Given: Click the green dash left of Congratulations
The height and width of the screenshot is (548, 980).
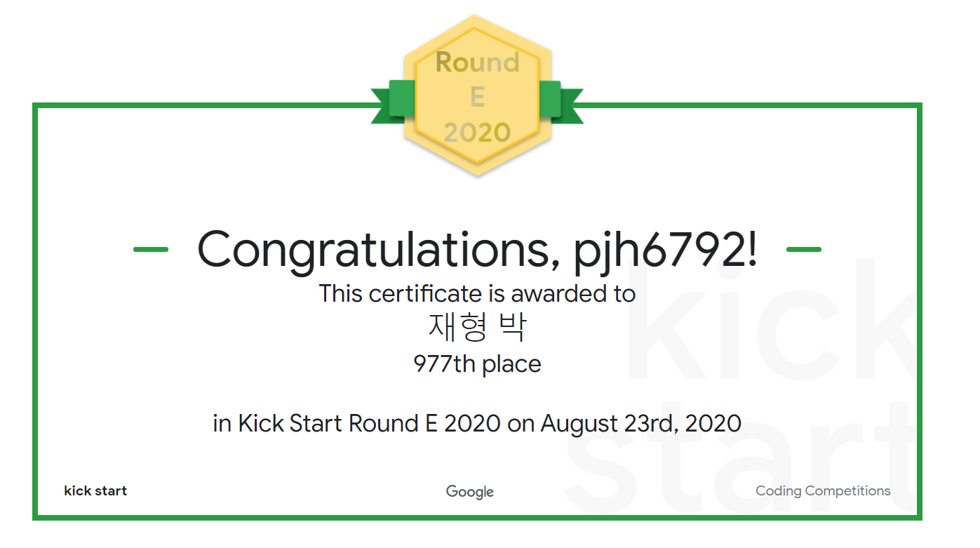Looking at the screenshot, I should click(x=151, y=249).
